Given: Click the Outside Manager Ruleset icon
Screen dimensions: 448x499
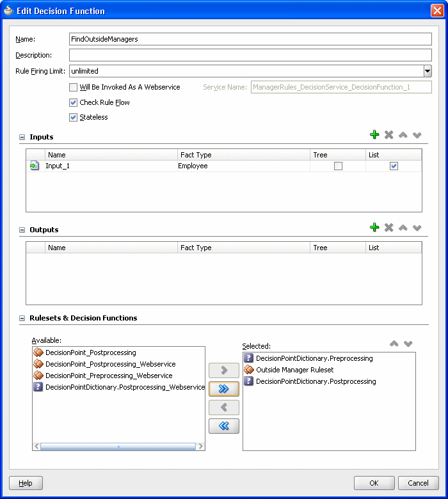Looking at the screenshot, I should (249, 370).
